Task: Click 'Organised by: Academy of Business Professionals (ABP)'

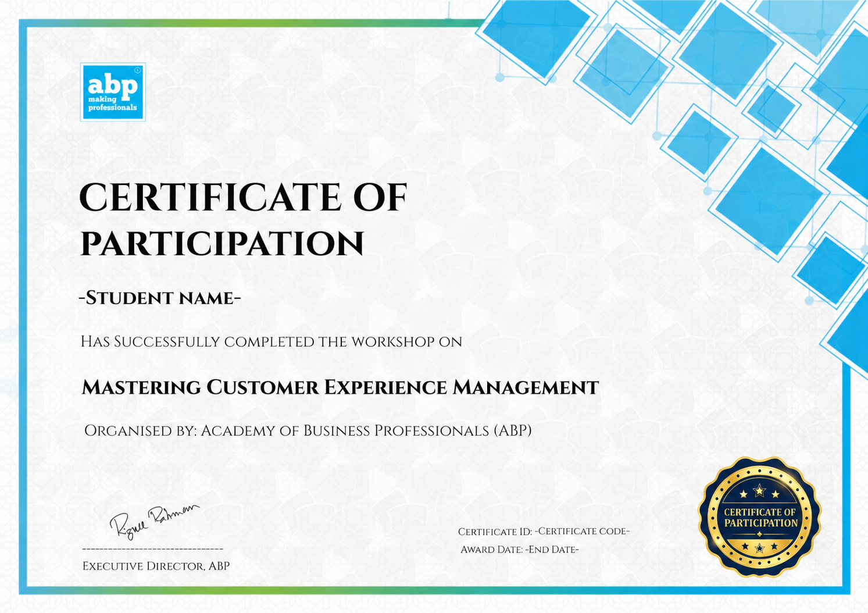Action: (x=308, y=430)
